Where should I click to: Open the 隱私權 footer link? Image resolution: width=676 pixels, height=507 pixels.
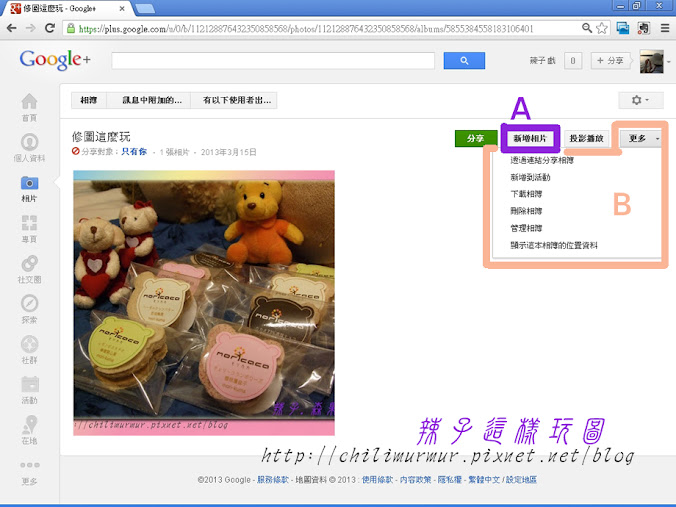[x=450, y=479]
